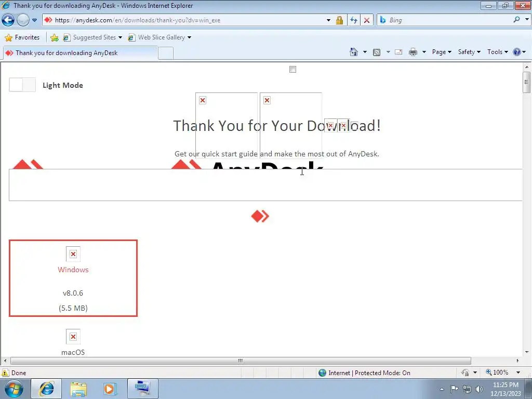Screen dimensions: 532x399
Task: Click the status bar privacy icon
Action: click(465, 373)
